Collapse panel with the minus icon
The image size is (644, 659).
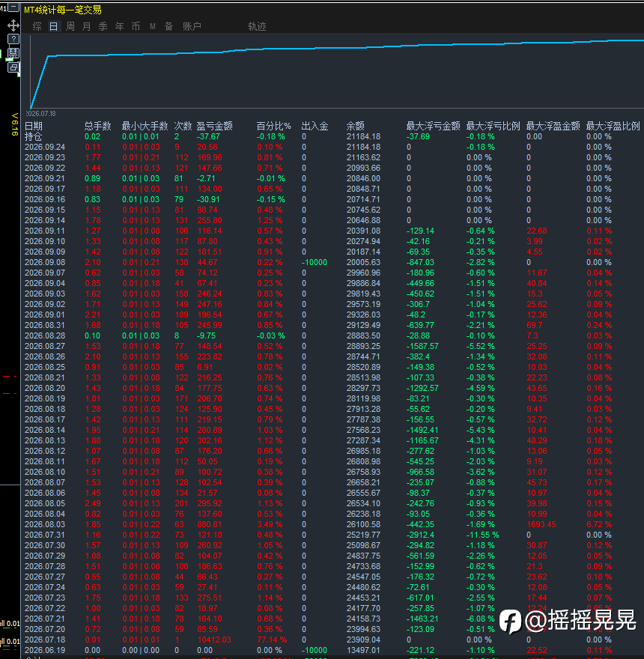coord(14,7)
